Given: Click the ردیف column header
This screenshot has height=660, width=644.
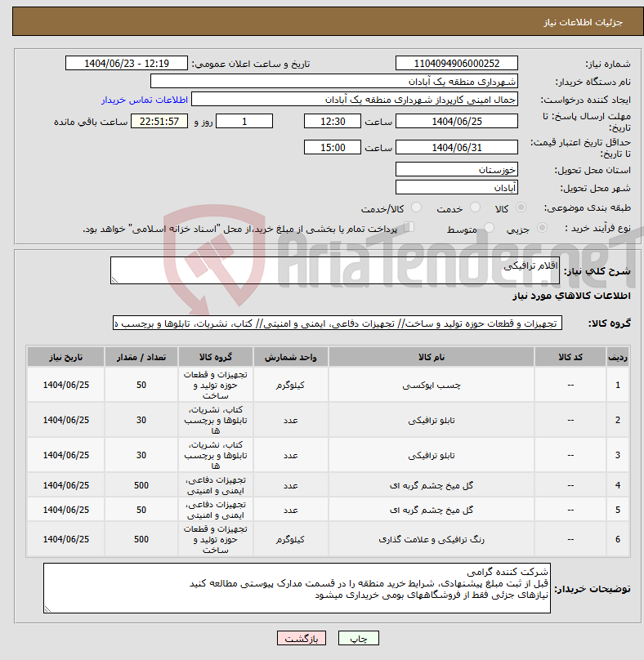Looking at the screenshot, I should point(618,357).
